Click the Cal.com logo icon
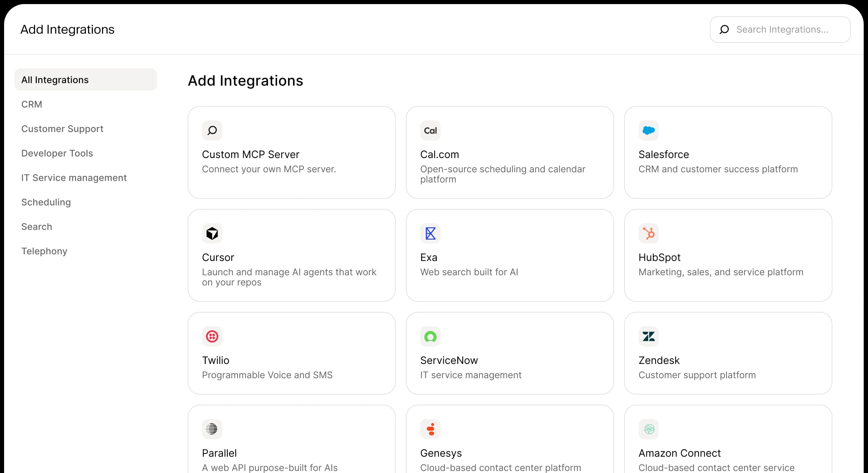The width and height of the screenshot is (868, 473). 430,130
